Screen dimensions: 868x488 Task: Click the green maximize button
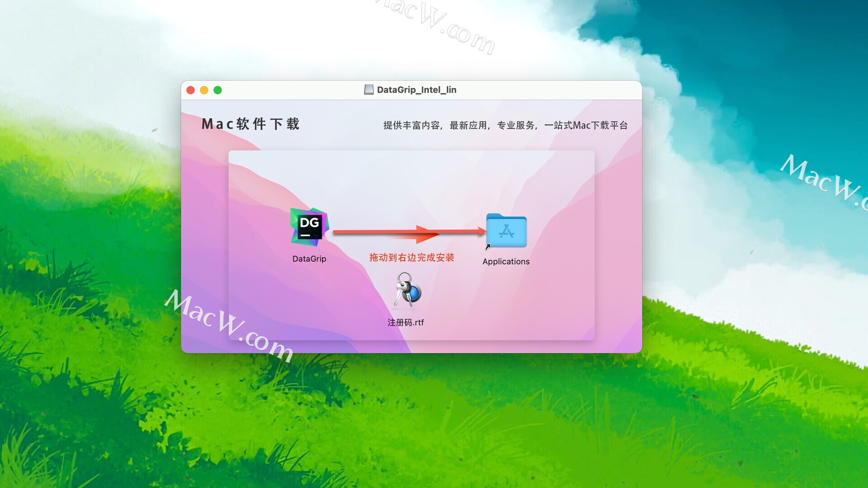[x=218, y=89]
